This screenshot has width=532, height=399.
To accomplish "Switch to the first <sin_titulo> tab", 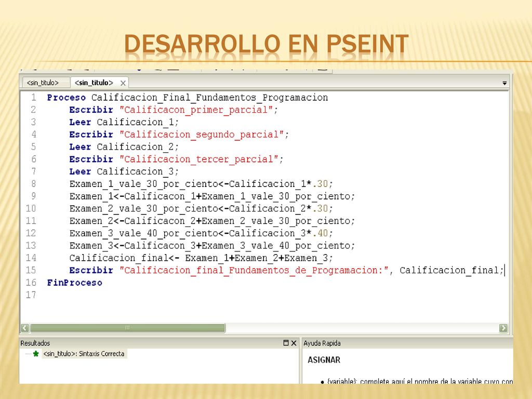I will point(43,83).
